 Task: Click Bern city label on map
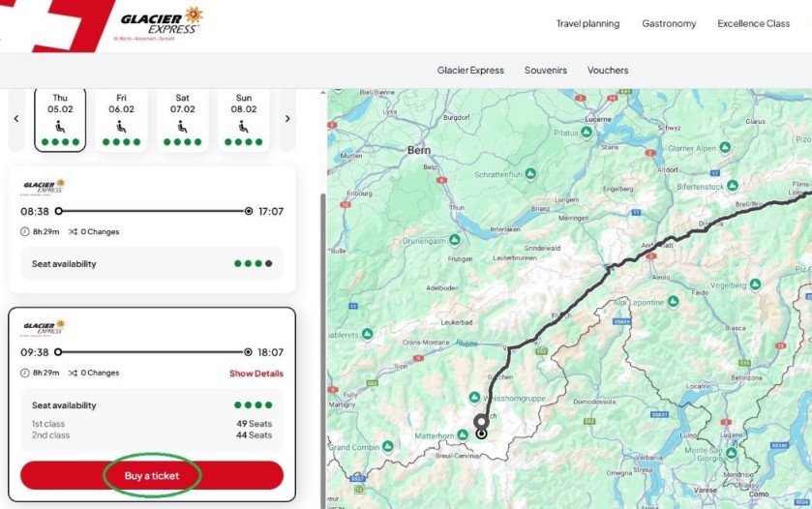419,150
